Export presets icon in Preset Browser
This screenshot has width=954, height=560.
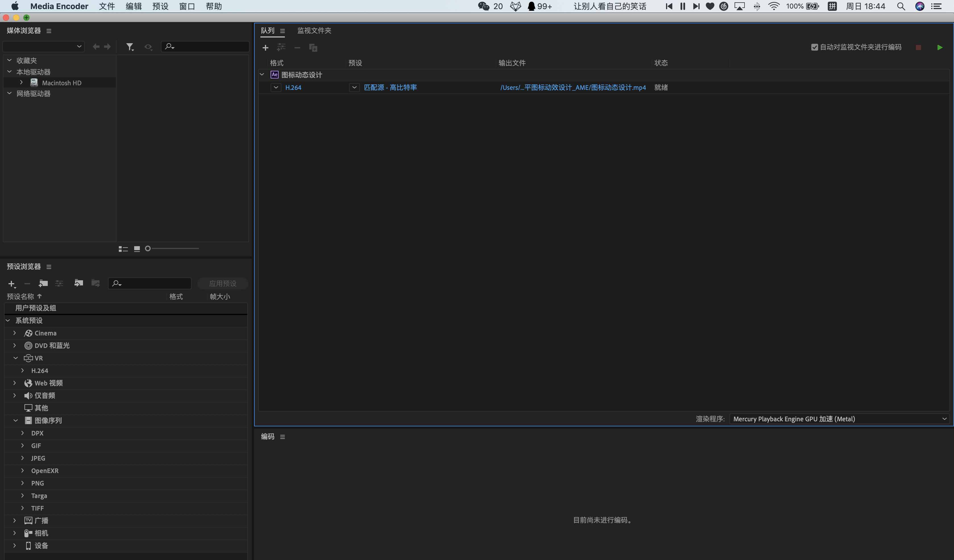click(96, 283)
